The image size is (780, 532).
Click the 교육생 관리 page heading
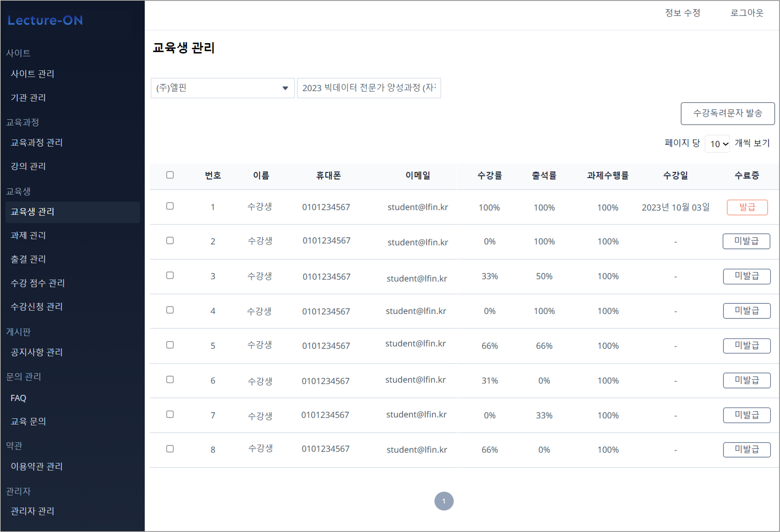[184, 48]
